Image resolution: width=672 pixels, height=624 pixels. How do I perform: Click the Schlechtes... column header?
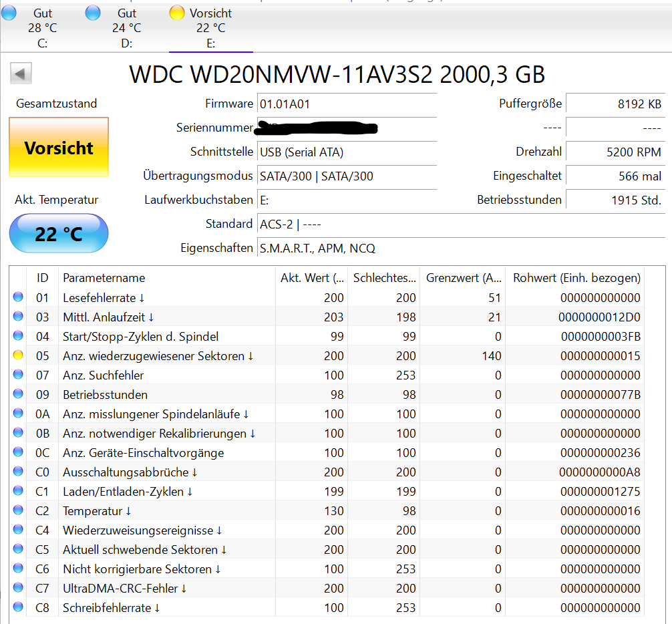pos(384,278)
